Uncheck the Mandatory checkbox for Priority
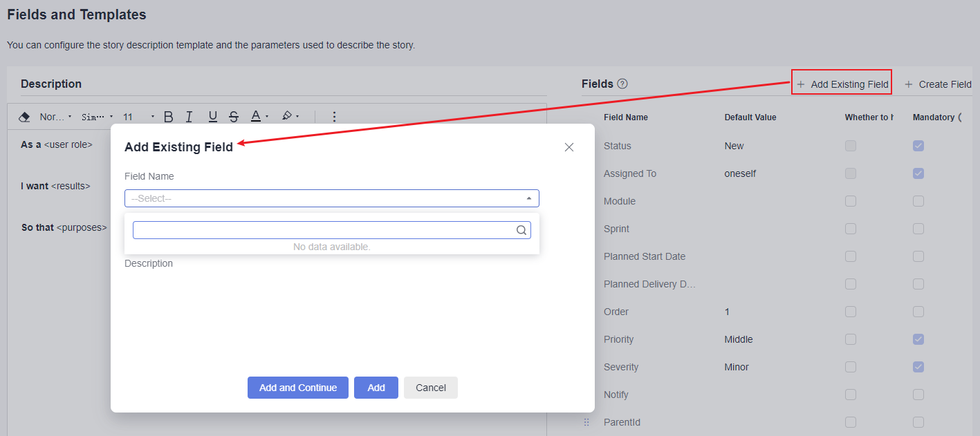Image resolution: width=980 pixels, height=436 pixels. tap(918, 339)
